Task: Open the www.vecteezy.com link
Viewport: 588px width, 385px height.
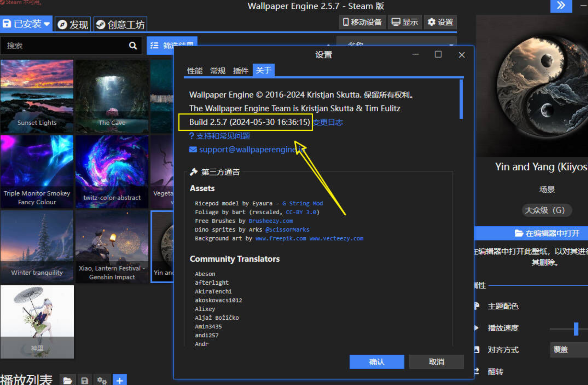Action: [336, 238]
